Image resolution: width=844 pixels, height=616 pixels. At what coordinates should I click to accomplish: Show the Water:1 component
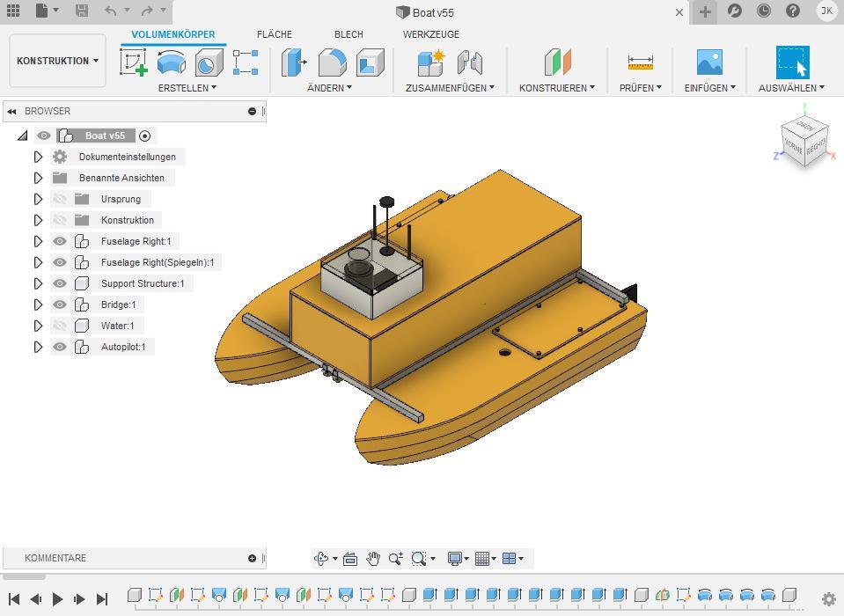[x=60, y=326]
